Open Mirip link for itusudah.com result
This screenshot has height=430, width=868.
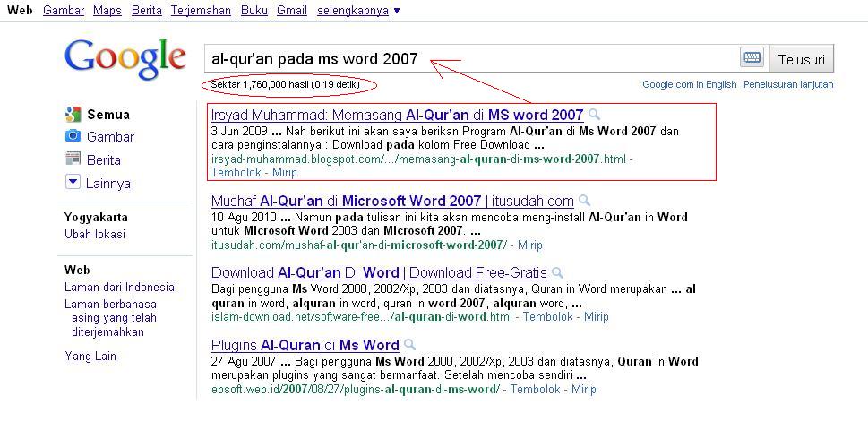pyautogui.click(x=529, y=244)
